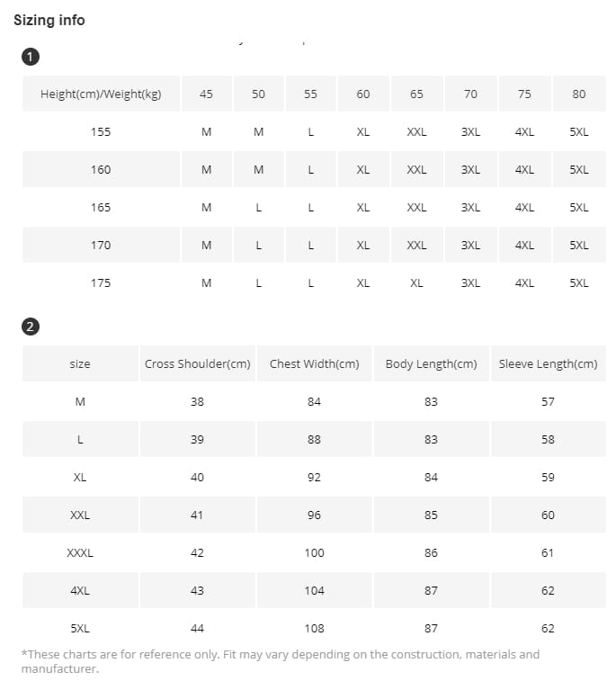
Task: Select the XXXL size row label
Action: [80, 553]
